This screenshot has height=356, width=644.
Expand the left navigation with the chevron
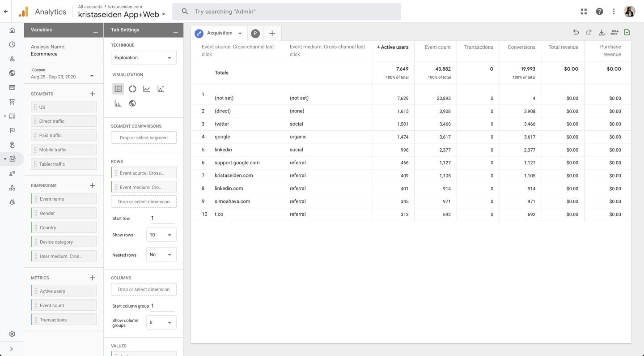tap(12, 349)
